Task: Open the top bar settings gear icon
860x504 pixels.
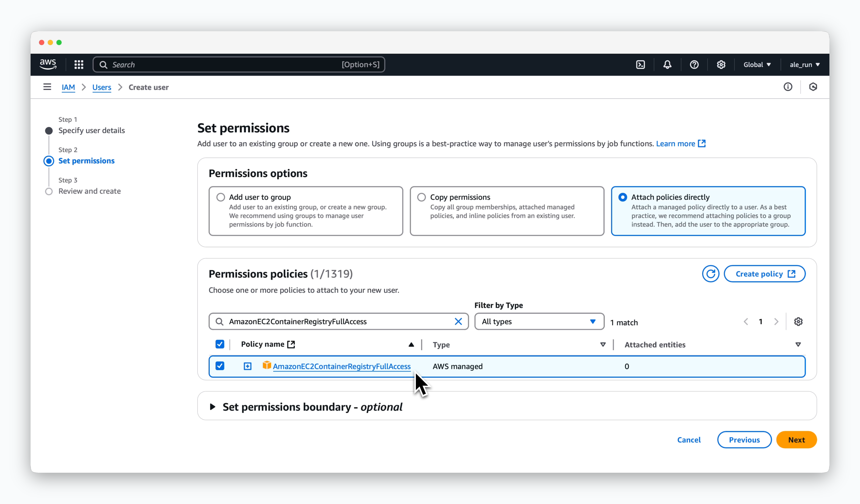Action: pos(721,64)
